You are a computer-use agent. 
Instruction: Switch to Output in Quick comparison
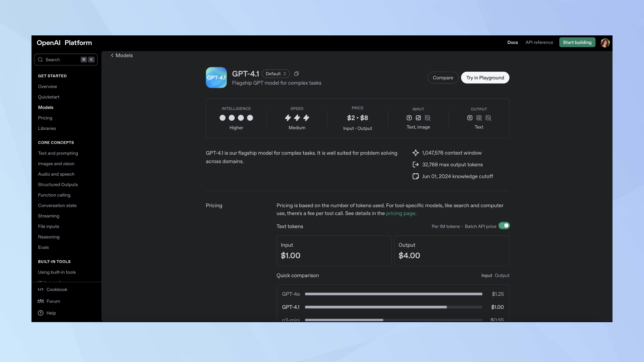click(x=502, y=275)
